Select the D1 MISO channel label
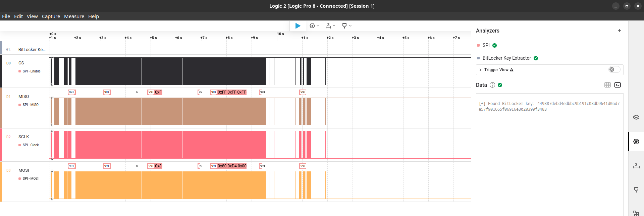The height and width of the screenshot is (216, 644). click(x=23, y=97)
